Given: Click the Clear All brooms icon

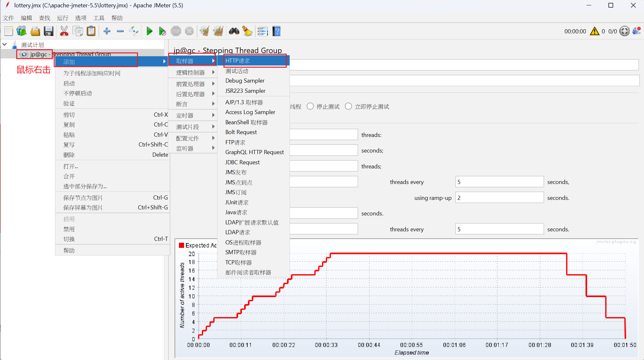Looking at the screenshot, I should [x=218, y=31].
